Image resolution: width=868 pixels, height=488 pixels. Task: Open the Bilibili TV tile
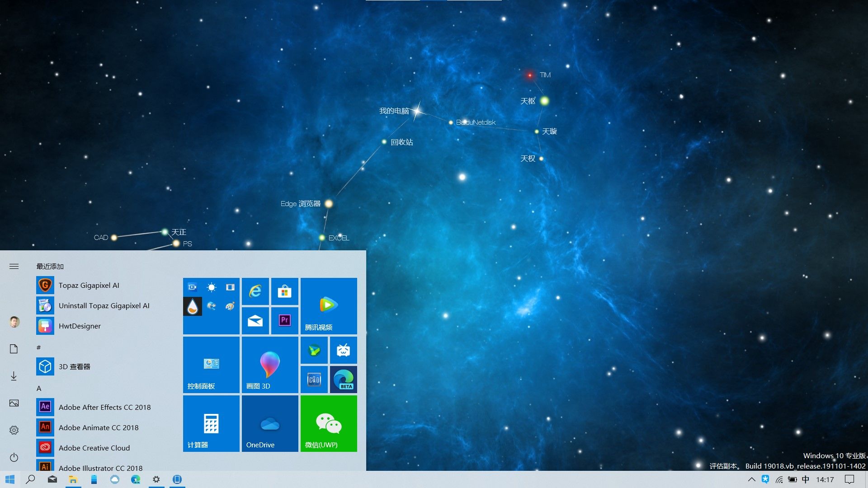[343, 350]
